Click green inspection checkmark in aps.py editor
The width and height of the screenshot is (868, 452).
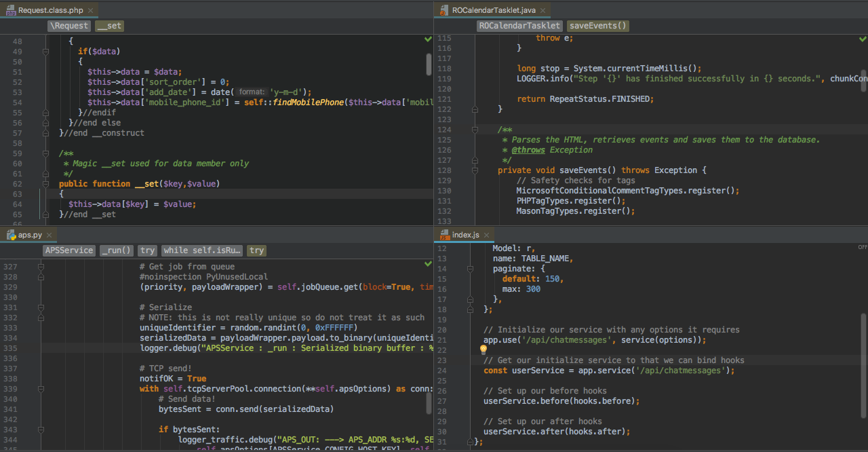[427, 263]
